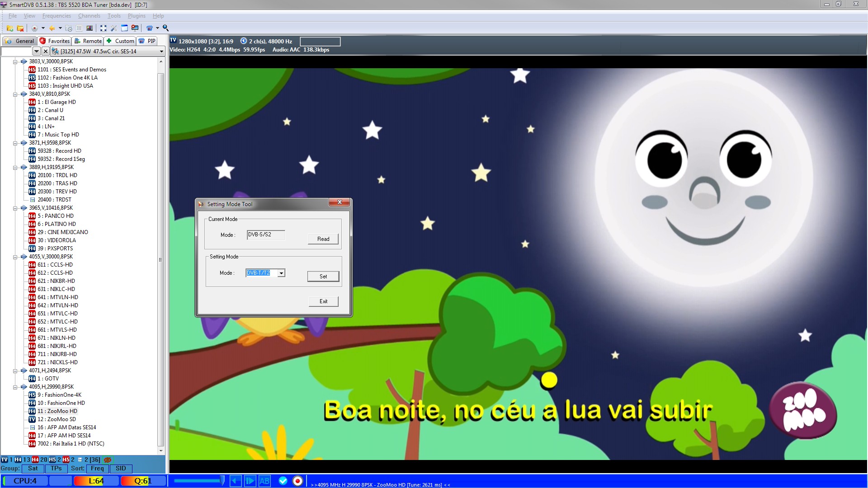Toggle fullscreen with the expand arrows icon
The width and height of the screenshot is (868, 488).
click(x=103, y=28)
